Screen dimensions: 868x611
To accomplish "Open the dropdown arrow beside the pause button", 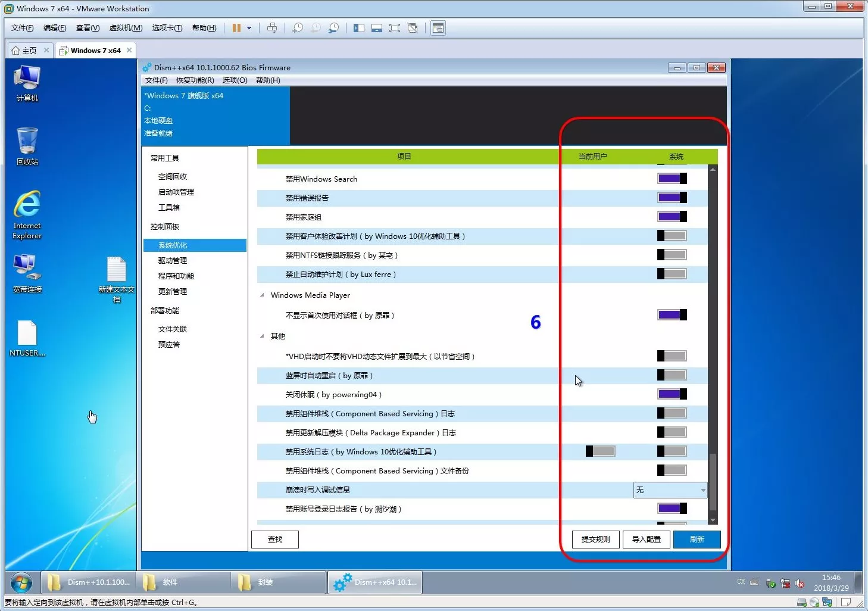I will tap(249, 28).
